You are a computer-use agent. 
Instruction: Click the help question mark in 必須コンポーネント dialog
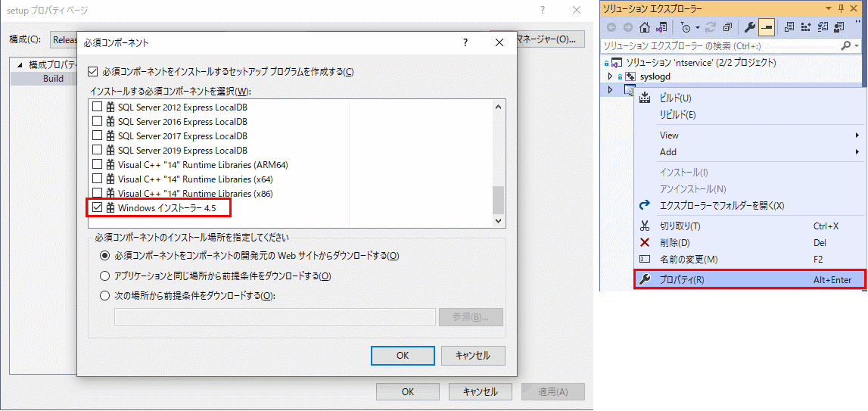pyautogui.click(x=466, y=42)
